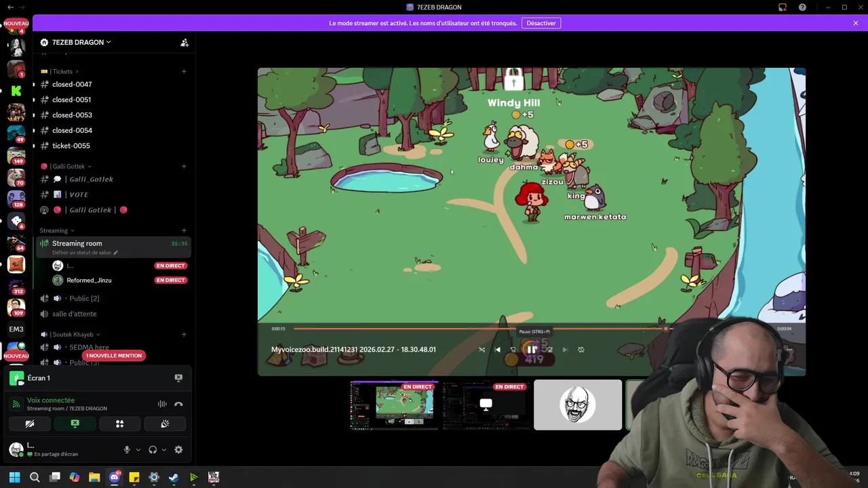Open the soundboard button
The width and height of the screenshot is (868, 488).
pyautogui.click(x=165, y=424)
